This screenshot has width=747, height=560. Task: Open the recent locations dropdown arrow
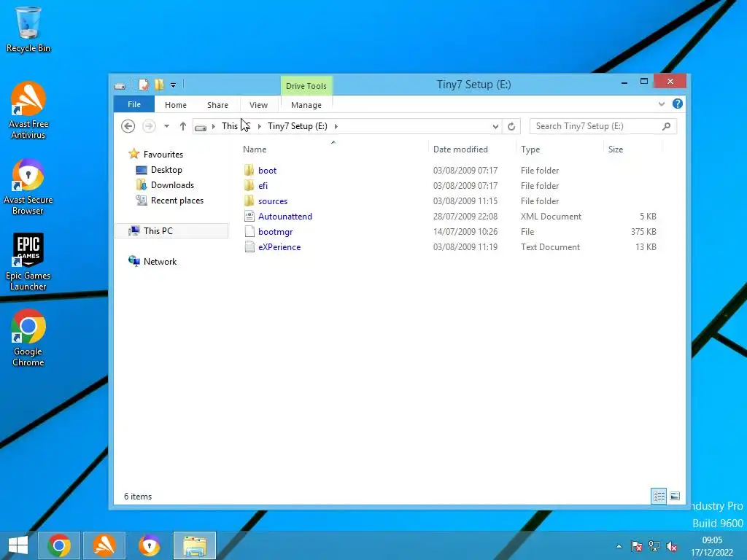coord(166,126)
